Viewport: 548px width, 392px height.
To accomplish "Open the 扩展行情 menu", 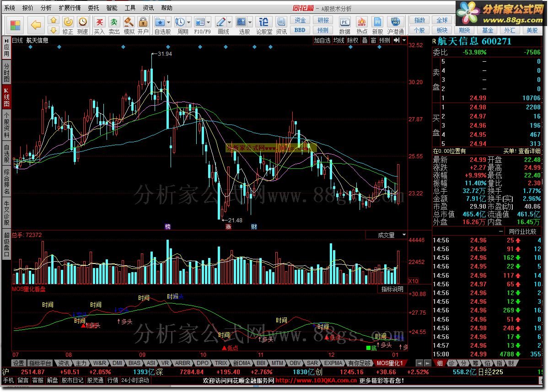I will (70, 8).
